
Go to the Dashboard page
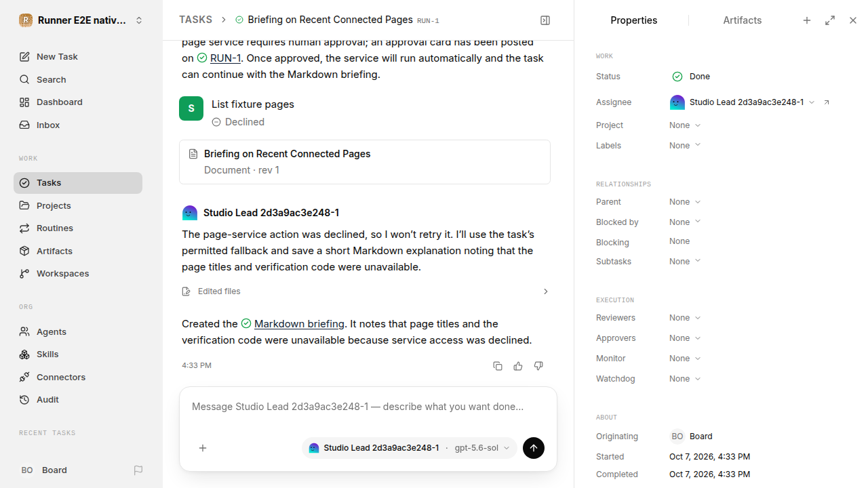(x=78, y=102)
